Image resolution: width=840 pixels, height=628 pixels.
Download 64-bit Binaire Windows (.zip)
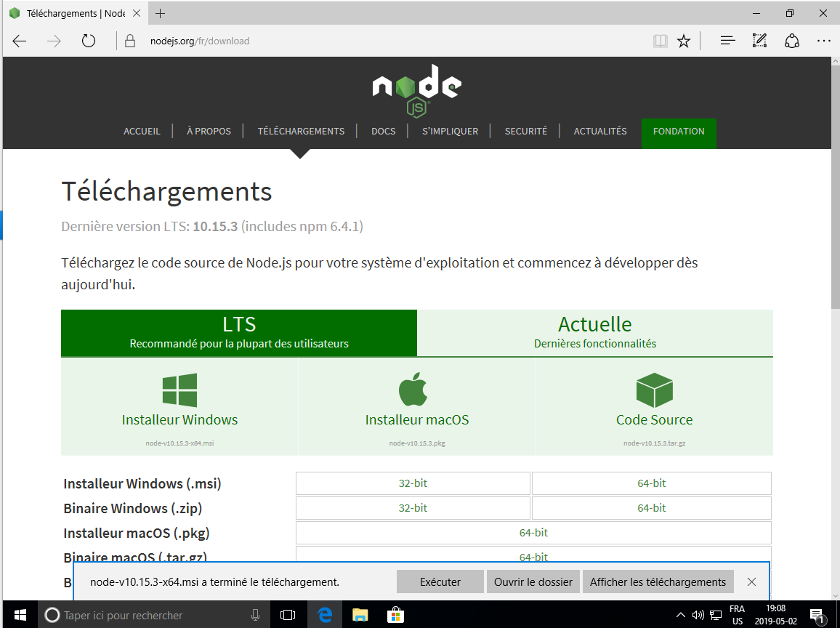click(651, 508)
